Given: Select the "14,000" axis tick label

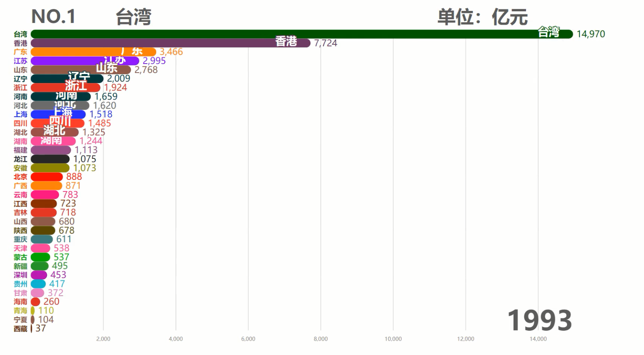Looking at the screenshot, I should (x=538, y=339).
